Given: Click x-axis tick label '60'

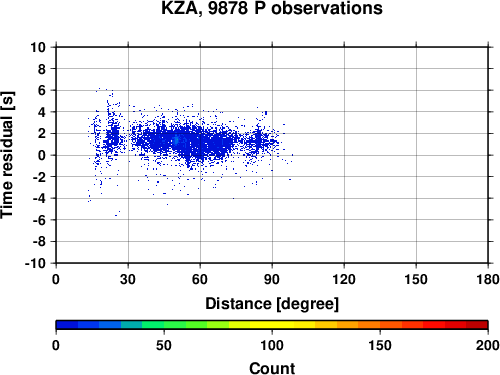Looking at the screenshot, I should click(200, 279).
